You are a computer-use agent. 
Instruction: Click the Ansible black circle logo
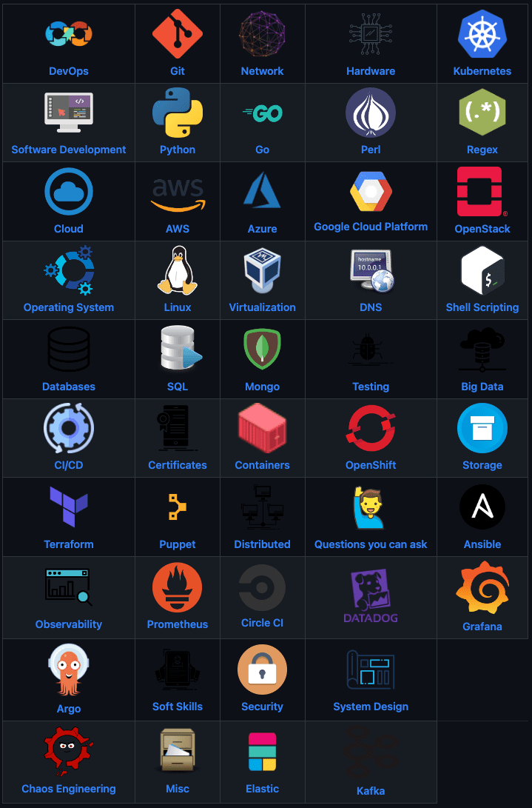[x=482, y=507]
